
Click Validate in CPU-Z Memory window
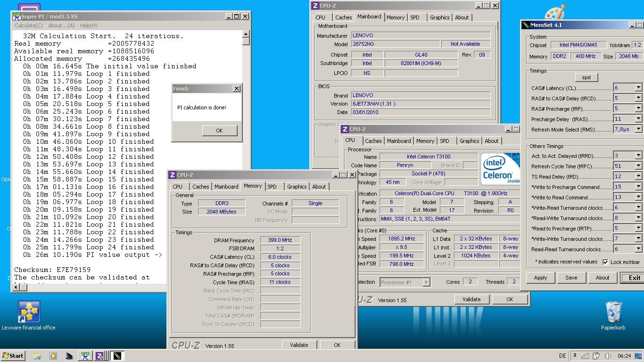pyautogui.click(x=299, y=345)
